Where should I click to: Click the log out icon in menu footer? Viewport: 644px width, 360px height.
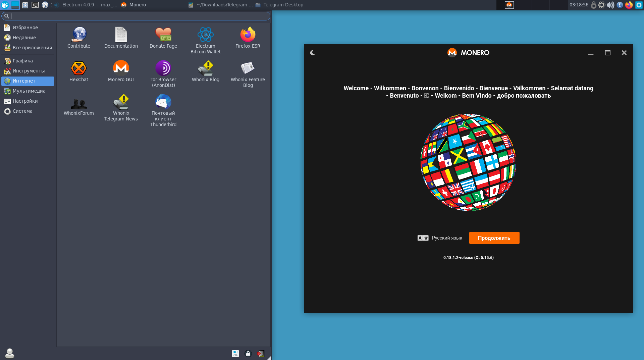[x=261, y=353]
